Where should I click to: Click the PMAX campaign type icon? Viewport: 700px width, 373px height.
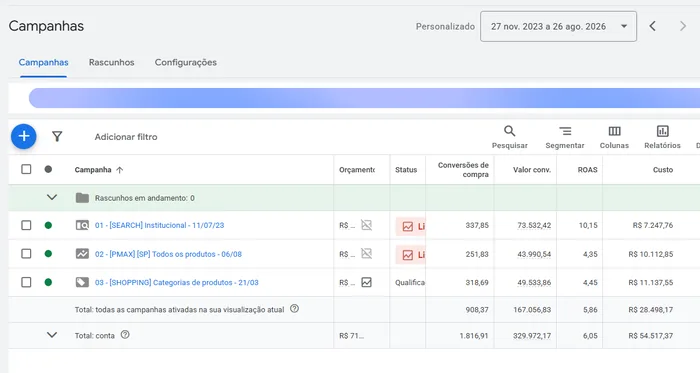(x=82, y=254)
